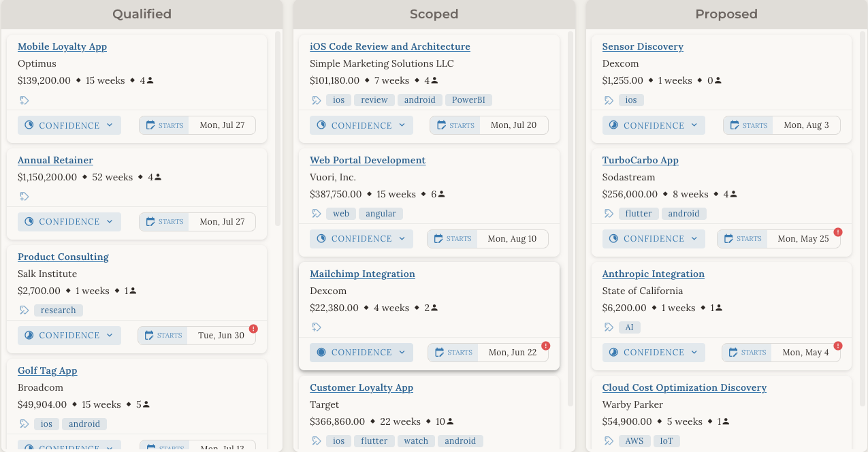Screen dimensions: 868x452
Task: Open Confidence dropdown on Mobile Loyalty App
Action: pyautogui.click(x=69, y=125)
